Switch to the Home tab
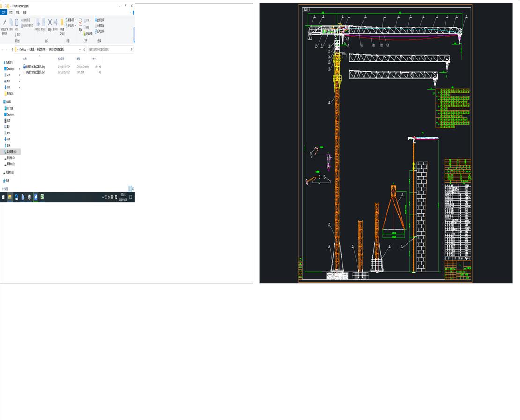 11,12
